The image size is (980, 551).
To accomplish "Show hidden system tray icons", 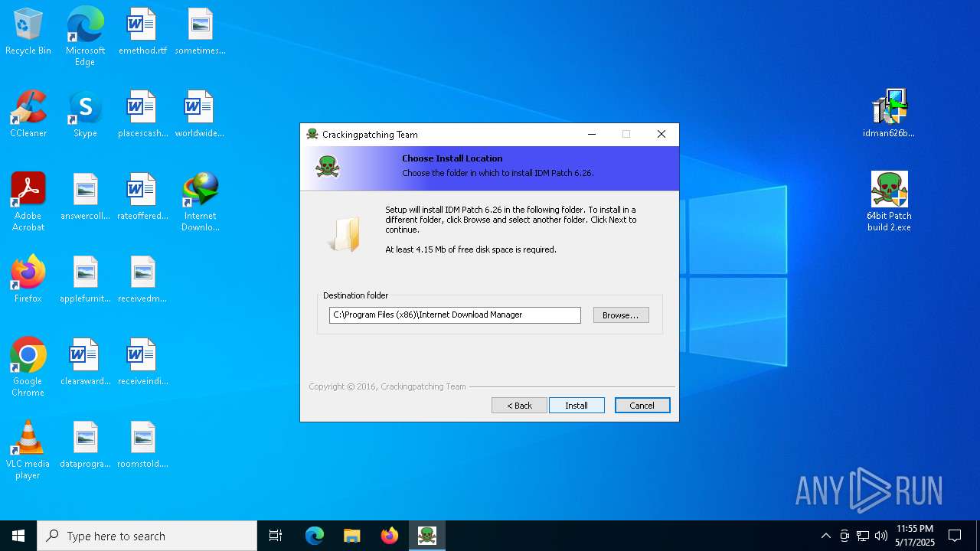I will [825, 536].
